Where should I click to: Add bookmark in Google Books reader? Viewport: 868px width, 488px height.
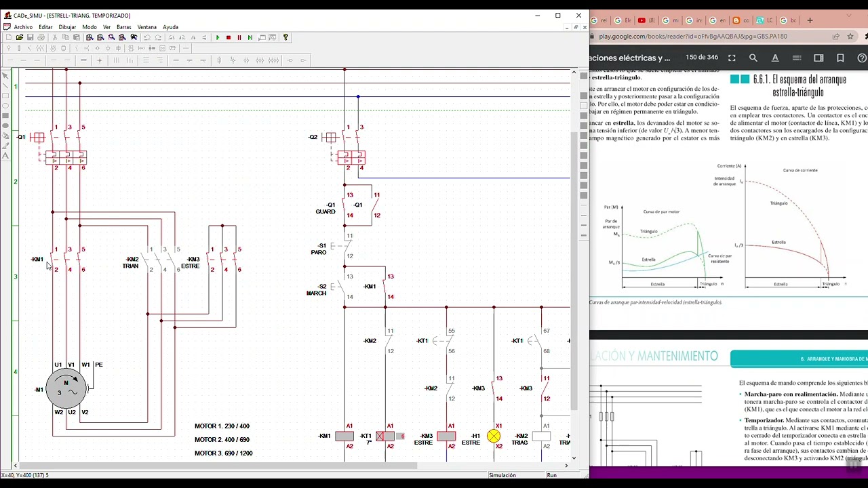click(840, 58)
